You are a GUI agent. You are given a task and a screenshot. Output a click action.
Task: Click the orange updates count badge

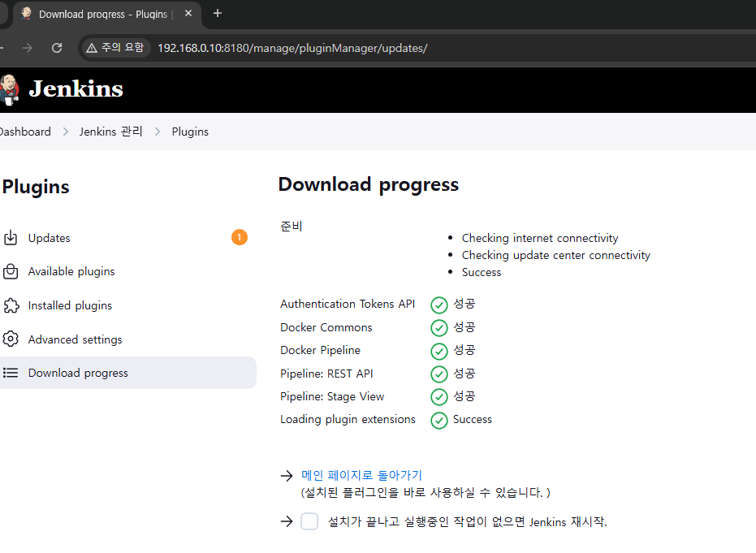click(239, 237)
